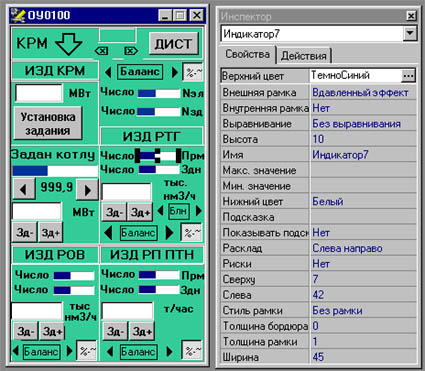Click the %~ icon in ИЗД РОВ section
This screenshot has height=371, width=425.
(x=87, y=351)
